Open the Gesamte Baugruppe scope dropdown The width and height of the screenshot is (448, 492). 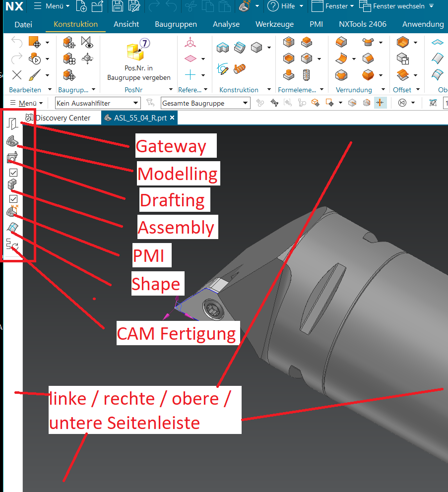tap(205, 103)
